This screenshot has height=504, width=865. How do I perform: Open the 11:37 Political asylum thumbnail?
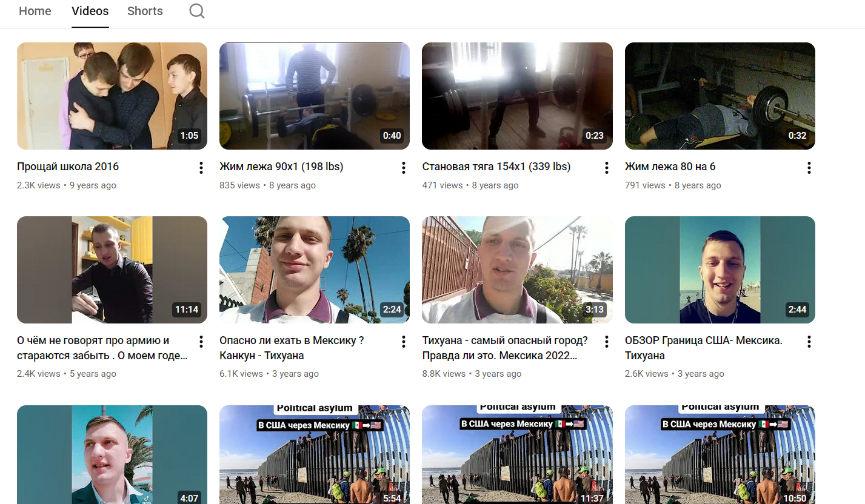click(516, 454)
